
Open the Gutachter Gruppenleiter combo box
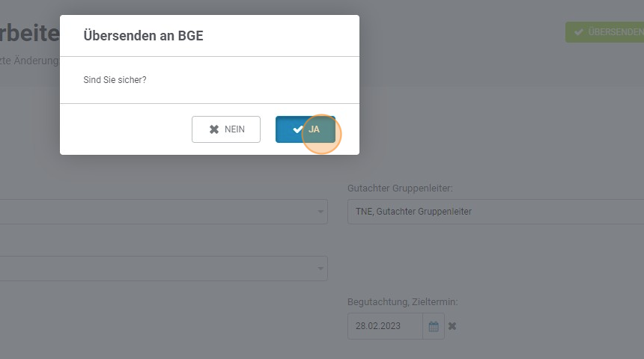(x=496, y=212)
